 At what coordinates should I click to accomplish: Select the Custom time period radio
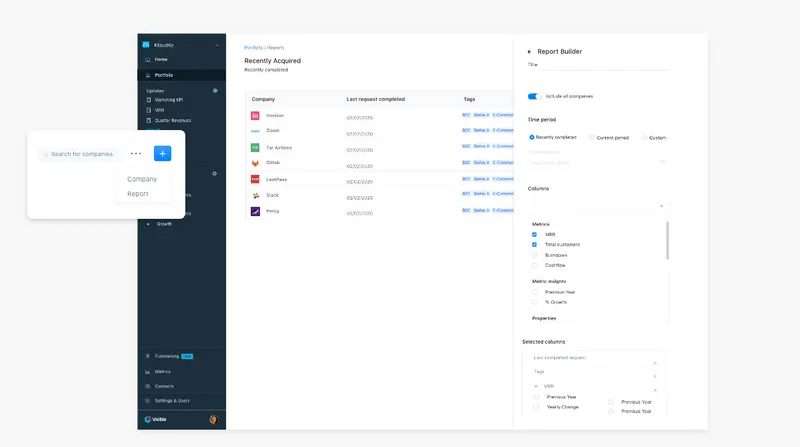644,137
